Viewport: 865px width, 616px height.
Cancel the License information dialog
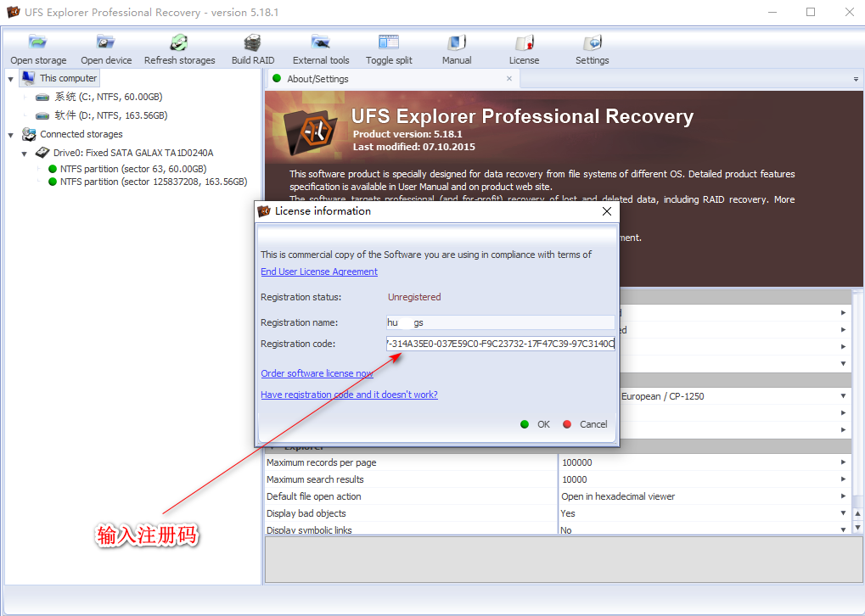586,424
